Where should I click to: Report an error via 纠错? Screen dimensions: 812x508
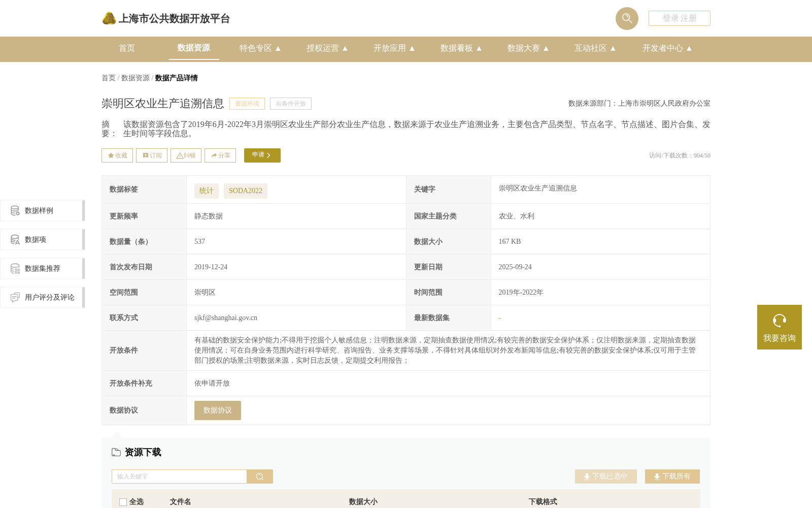186,155
